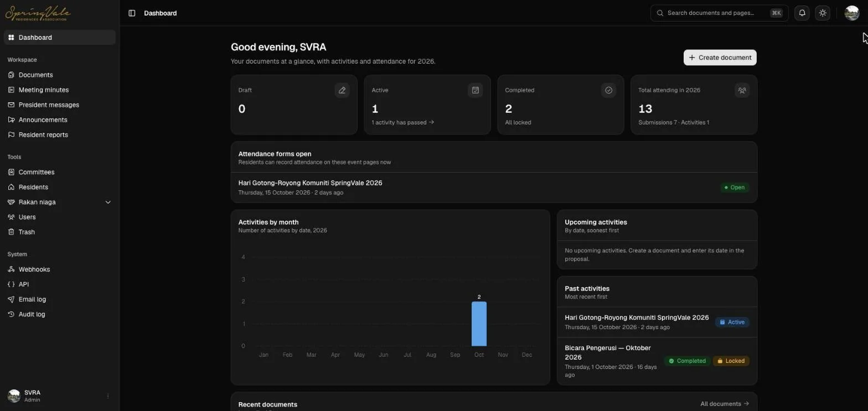
Task: Open the SVRA account options menu
Action: click(108, 396)
